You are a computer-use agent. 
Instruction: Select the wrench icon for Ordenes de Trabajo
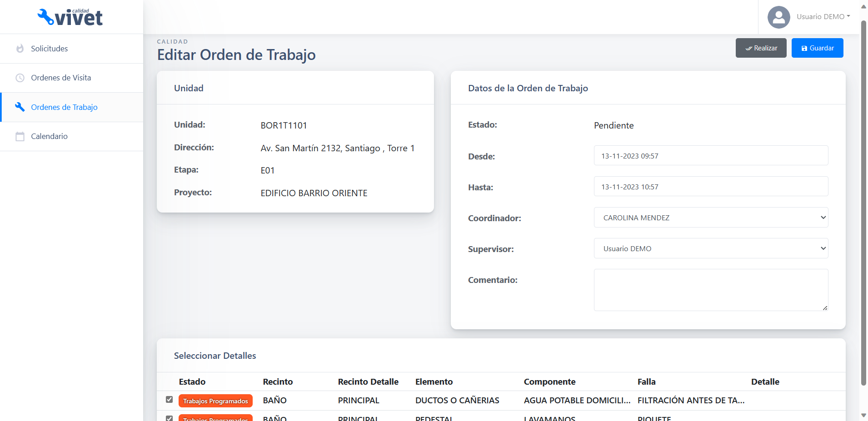pyautogui.click(x=20, y=107)
